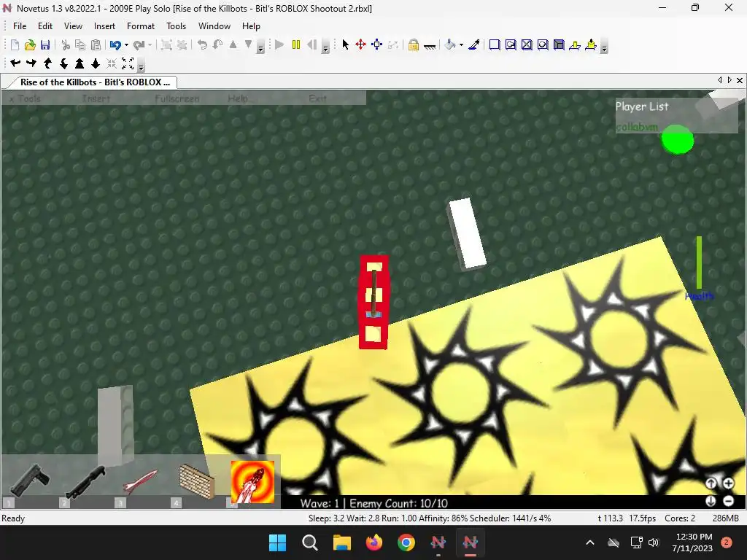Click the Group parts icon

166,45
